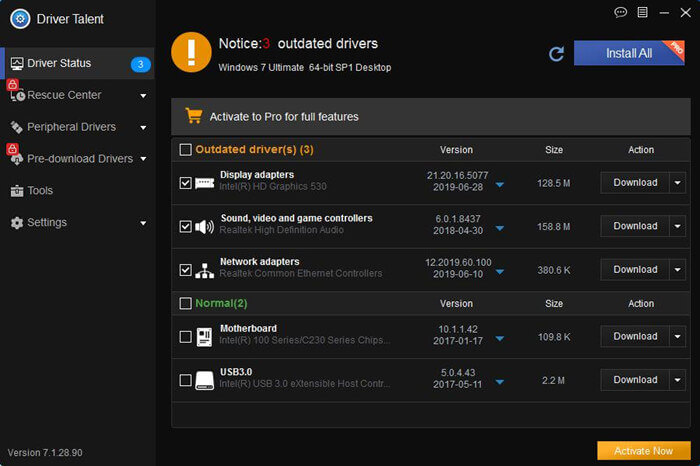The height and width of the screenshot is (466, 700).
Task: Download the Network adapters driver
Action: (x=635, y=270)
